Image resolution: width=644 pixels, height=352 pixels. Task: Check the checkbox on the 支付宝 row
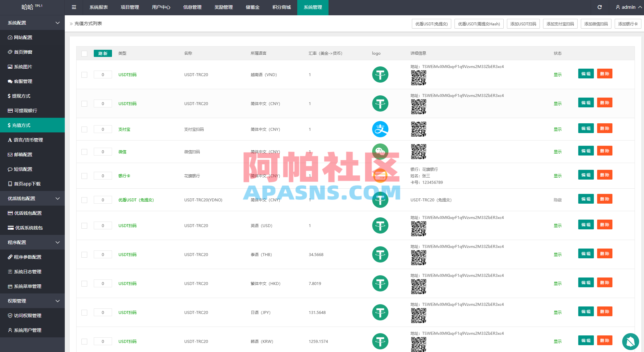pyautogui.click(x=84, y=129)
